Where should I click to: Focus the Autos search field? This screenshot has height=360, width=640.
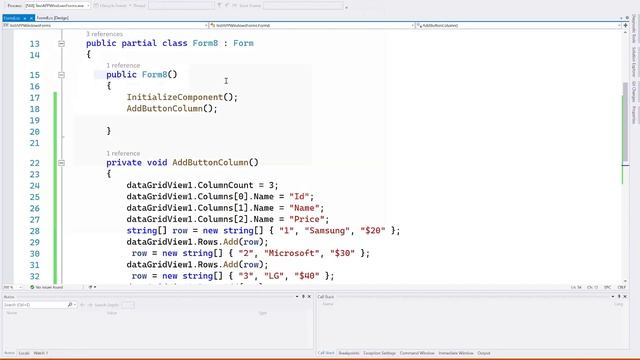(x=35, y=305)
